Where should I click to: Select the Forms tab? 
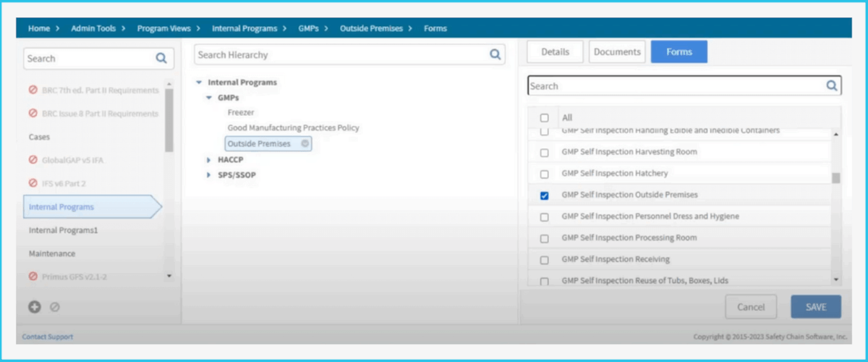click(x=678, y=52)
